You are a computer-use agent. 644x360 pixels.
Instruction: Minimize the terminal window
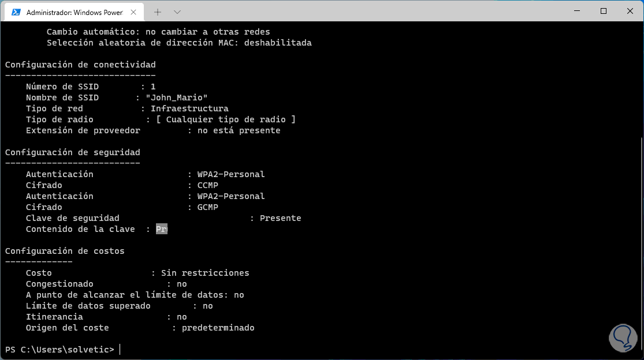pos(578,11)
